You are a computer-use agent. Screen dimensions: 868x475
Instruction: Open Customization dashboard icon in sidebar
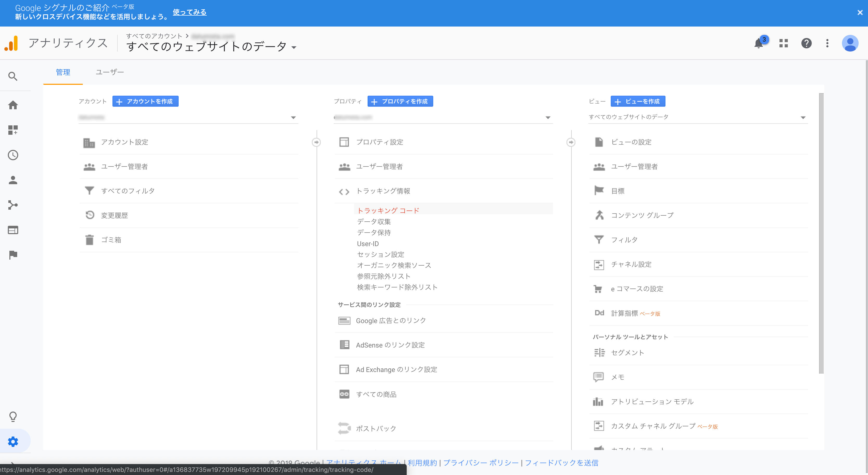13,130
